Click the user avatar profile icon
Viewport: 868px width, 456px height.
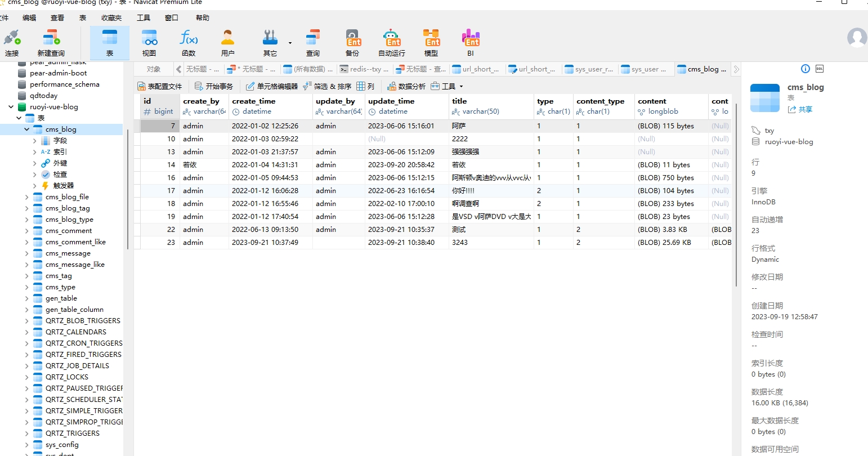tap(857, 38)
